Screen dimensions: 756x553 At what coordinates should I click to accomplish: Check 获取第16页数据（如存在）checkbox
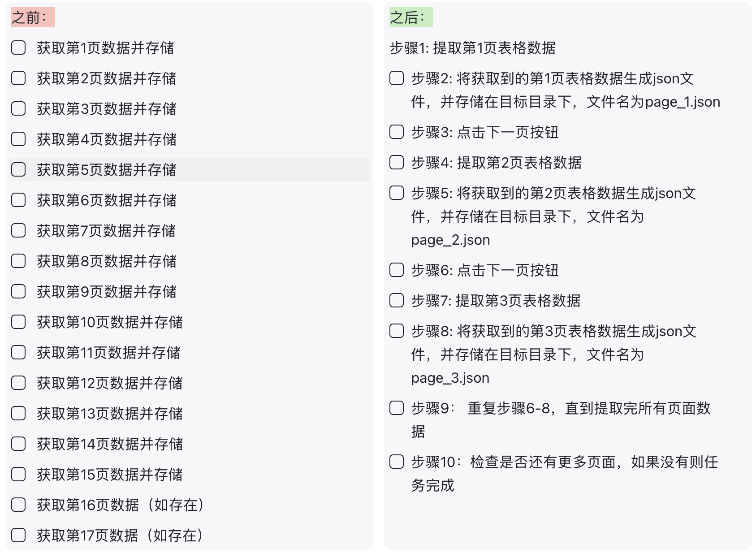(18, 505)
